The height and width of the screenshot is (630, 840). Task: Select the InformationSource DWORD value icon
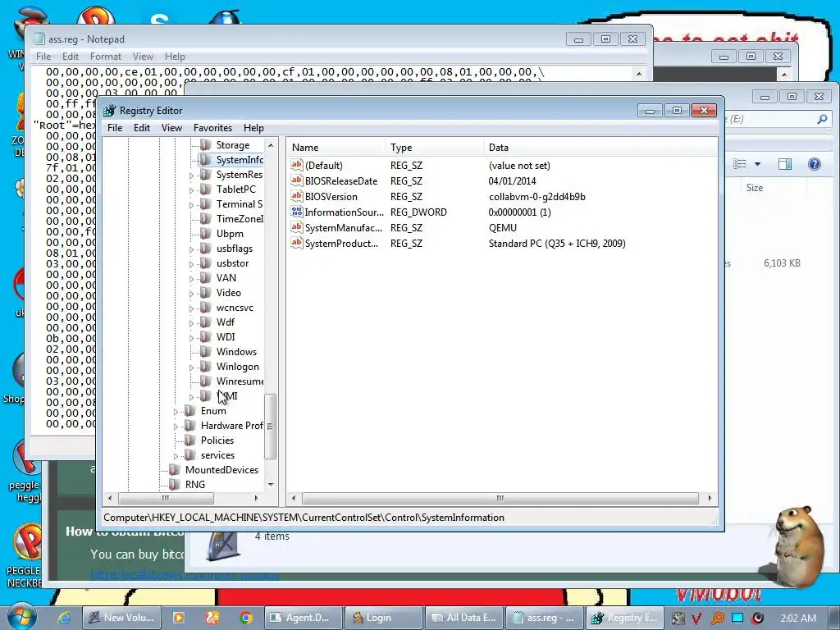(297, 212)
